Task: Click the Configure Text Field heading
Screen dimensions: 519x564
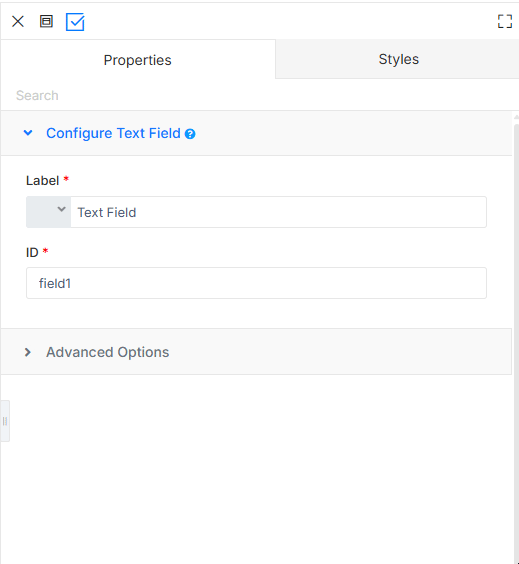Action: pyautogui.click(x=113, y=133)
